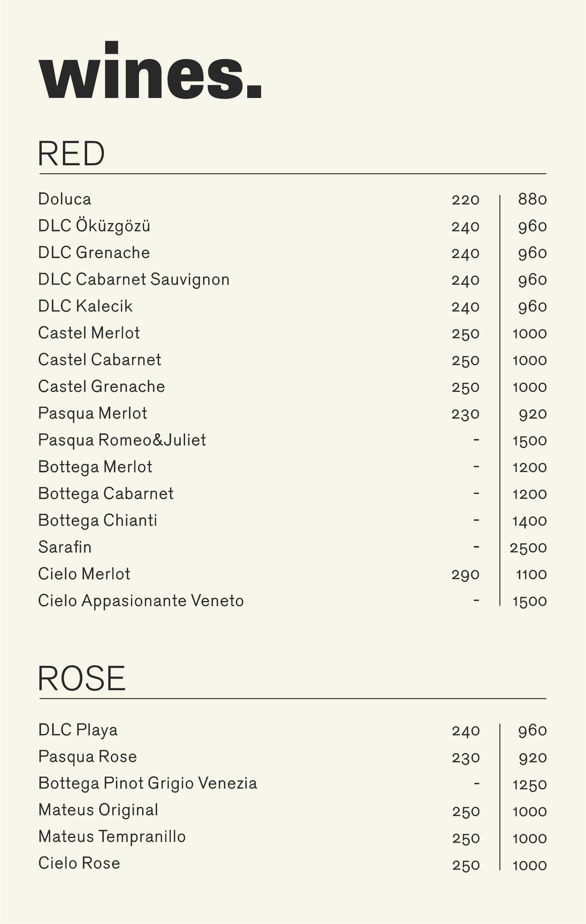Click the 2500 price for Sarafin
Image resolution: width=586 pixels, height=924 pixels.
tap(528, 548)
